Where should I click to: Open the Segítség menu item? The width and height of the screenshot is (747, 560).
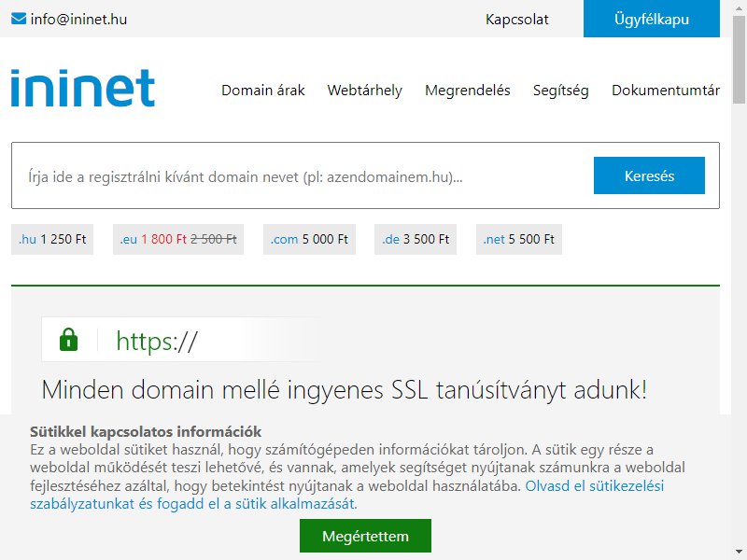point(561,90)
